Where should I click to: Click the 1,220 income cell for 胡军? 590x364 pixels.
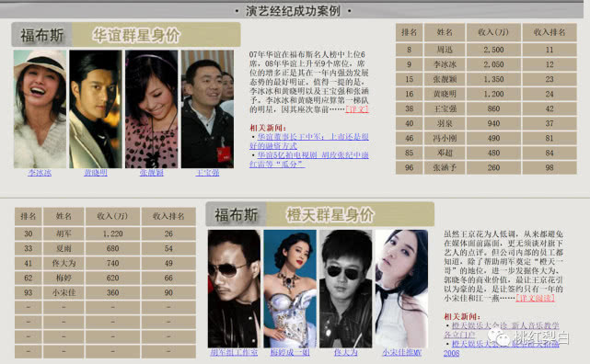112,233
